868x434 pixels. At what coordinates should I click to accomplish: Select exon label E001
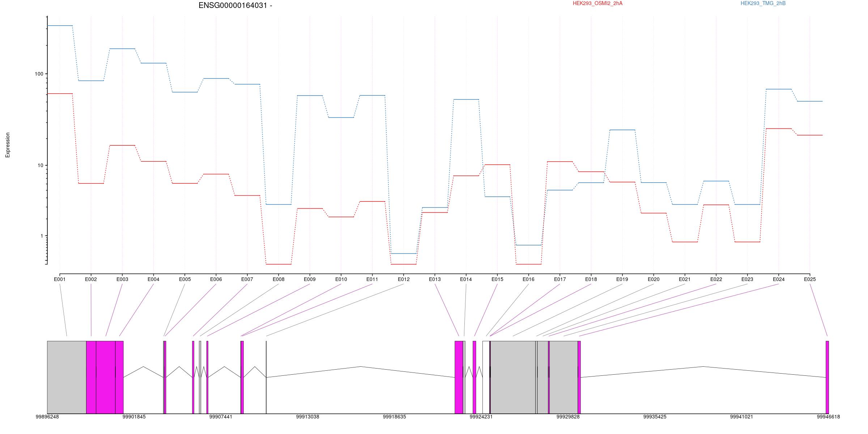[x=60, y=279]
